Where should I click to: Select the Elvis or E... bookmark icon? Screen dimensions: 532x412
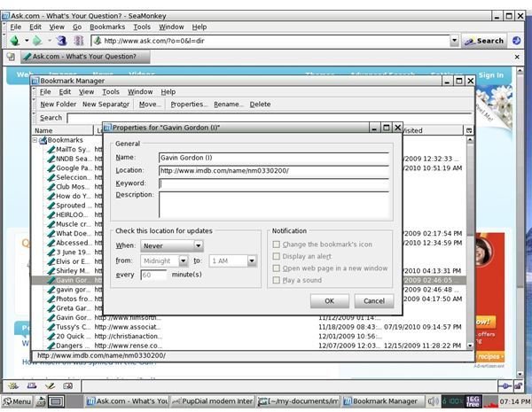(x=51, y=261)
